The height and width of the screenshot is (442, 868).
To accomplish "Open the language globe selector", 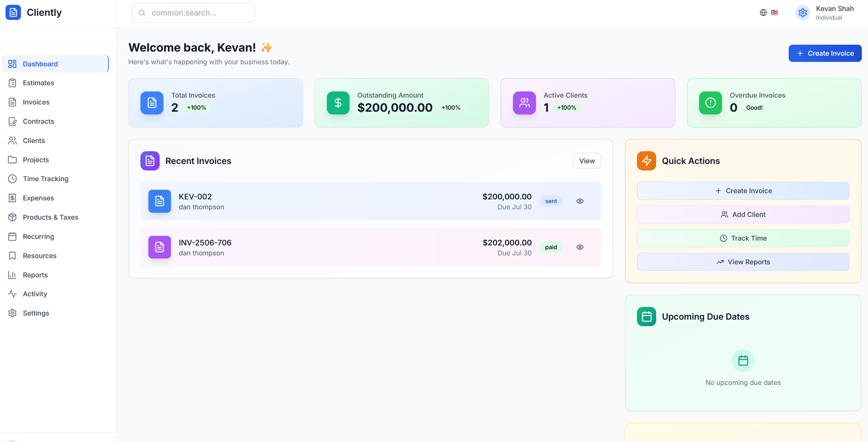I will (x=763, y=13).
